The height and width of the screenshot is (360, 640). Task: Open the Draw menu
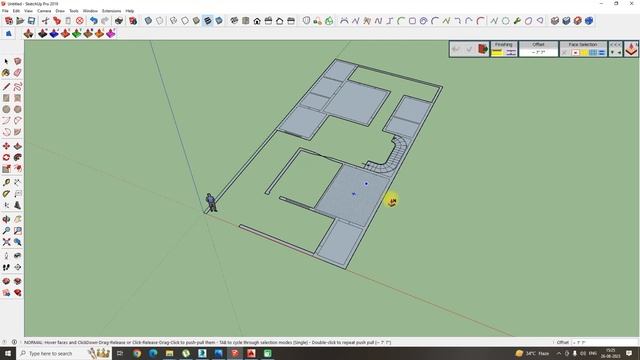60,11
